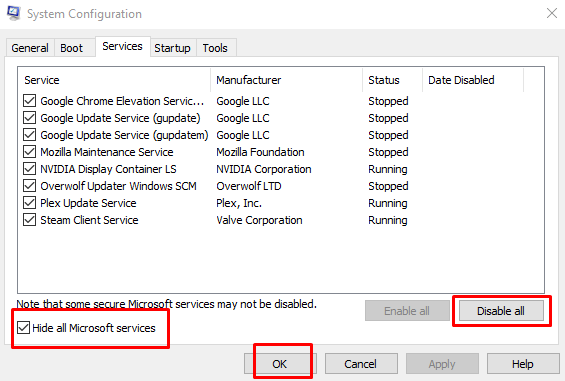This screenshot has height=381, width=565.
Task: Confirm with the OK button
Action: [x=280, y=364]
